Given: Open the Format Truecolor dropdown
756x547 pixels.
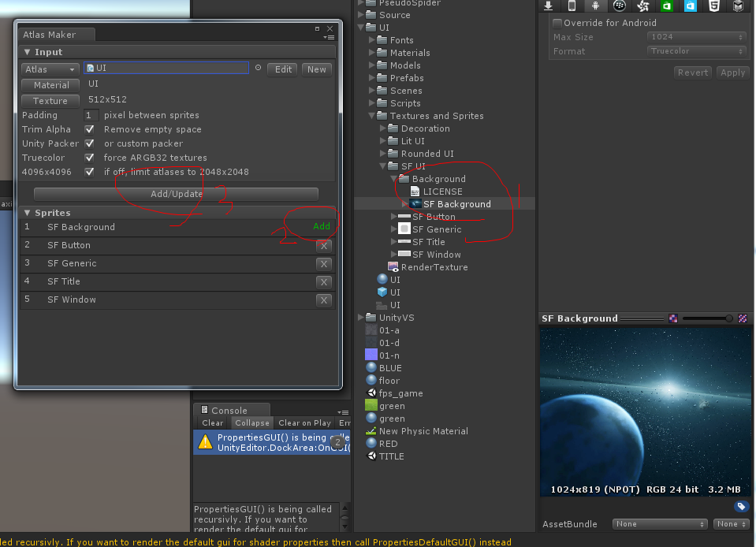Looking at the screenshot, I should [x=696, y=50].
